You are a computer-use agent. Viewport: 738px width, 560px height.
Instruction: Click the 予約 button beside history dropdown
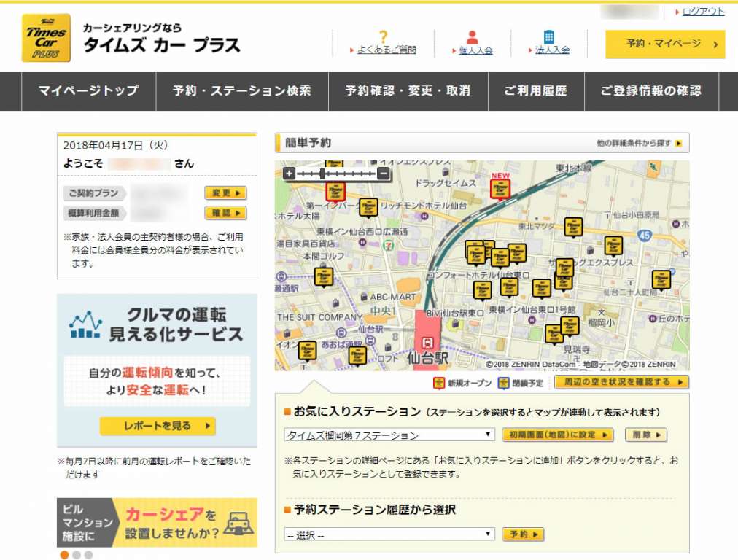(x=523, y=534)
